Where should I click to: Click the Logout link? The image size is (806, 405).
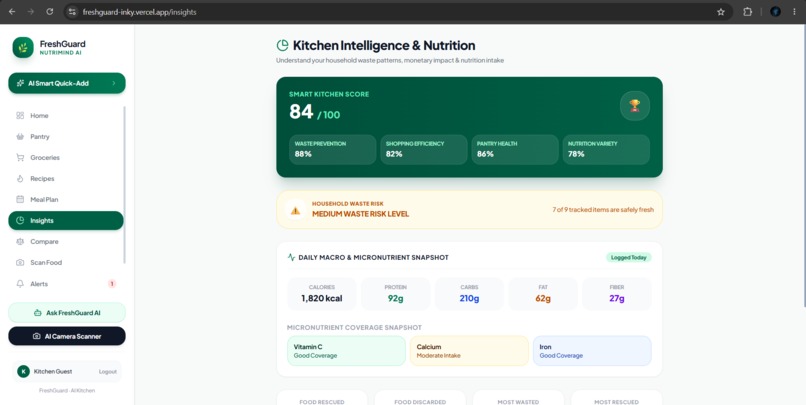tap(107, 372)
